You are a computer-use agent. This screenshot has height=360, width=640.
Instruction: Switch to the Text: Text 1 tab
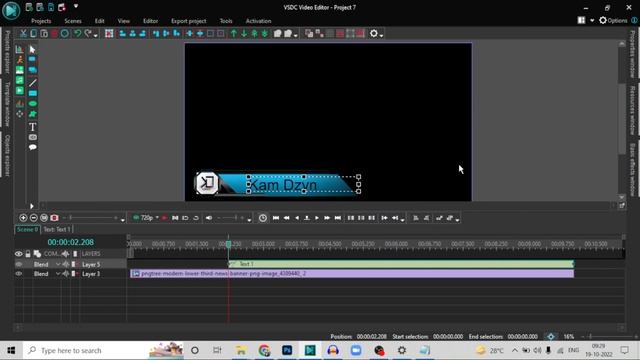tap(57, 229)
